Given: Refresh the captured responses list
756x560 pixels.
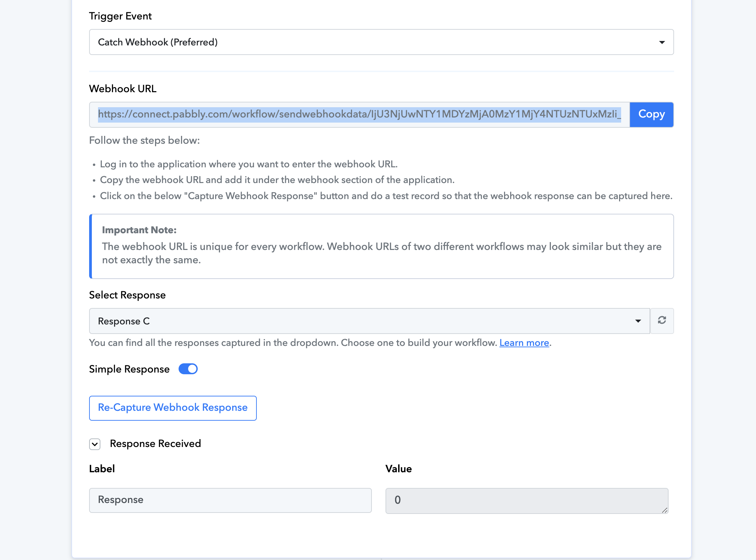Looking at the screenshot, I should point(662,321).
